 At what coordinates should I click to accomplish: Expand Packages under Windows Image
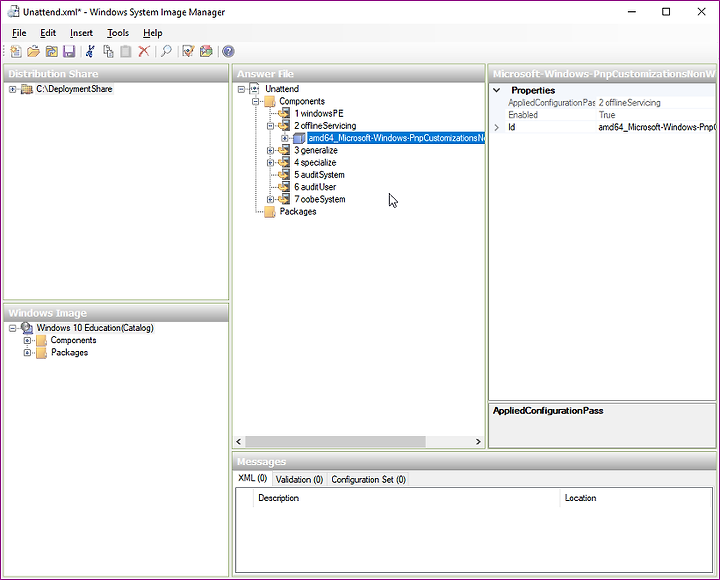[x=27, y=353]
